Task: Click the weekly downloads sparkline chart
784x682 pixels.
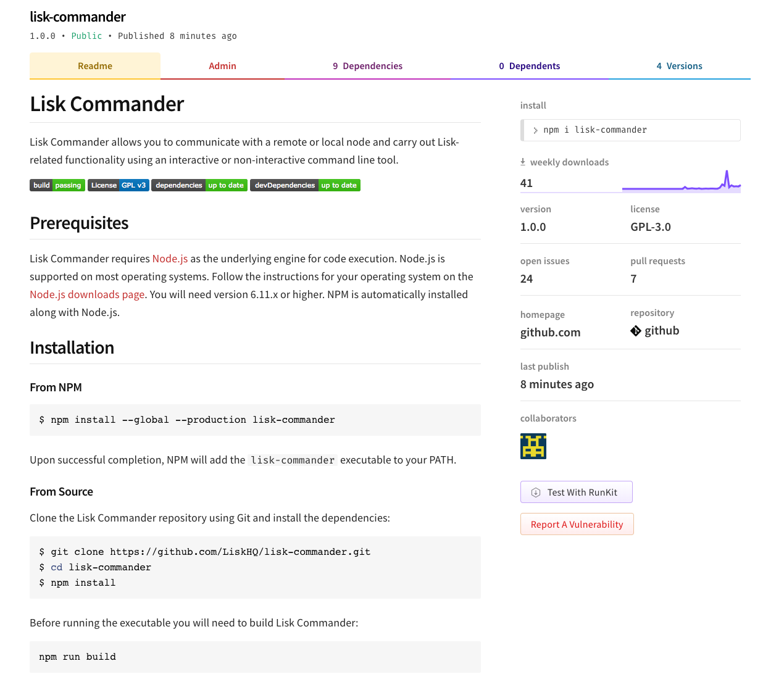Action: click(682, 181)
